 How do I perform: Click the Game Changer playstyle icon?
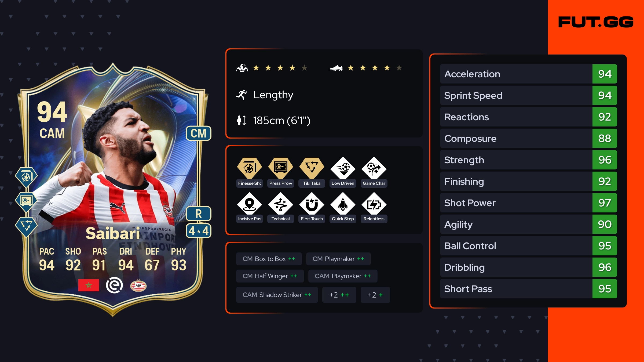click(x=374, y=168)
